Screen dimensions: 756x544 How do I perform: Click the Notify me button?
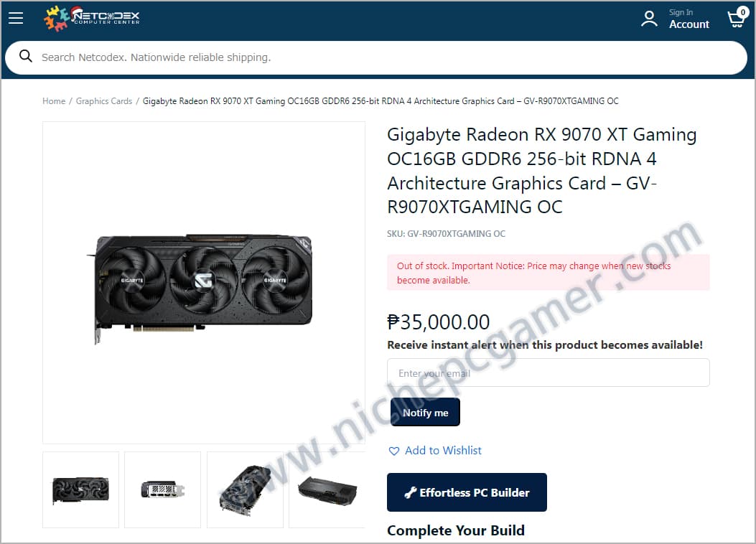click(x=425, y=413)
